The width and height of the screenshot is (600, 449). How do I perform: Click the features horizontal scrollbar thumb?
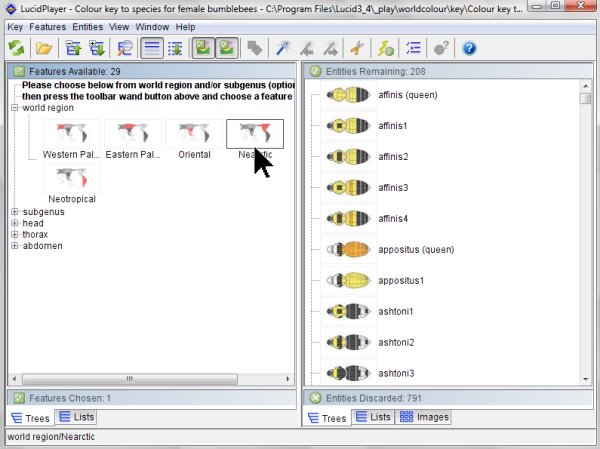(x=130, y=379)
